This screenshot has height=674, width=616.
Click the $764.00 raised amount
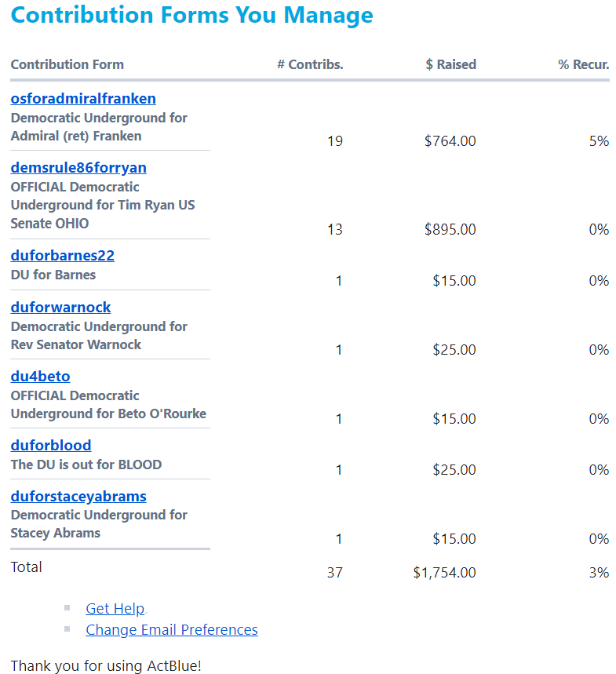coord(450,141)
